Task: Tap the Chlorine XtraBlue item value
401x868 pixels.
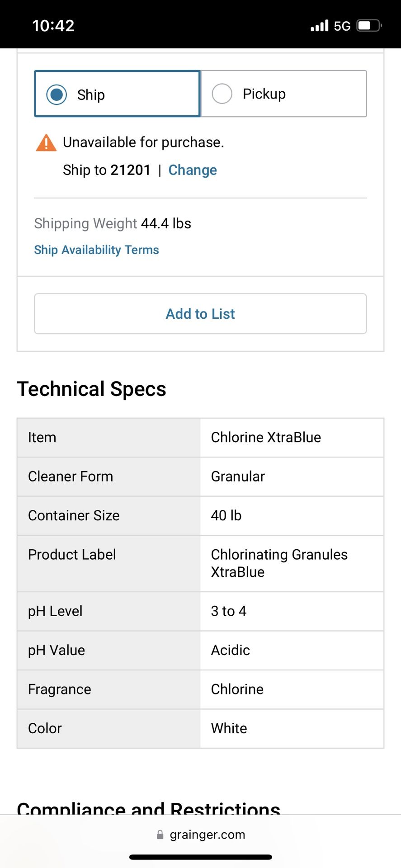Action: click(266, 437)
